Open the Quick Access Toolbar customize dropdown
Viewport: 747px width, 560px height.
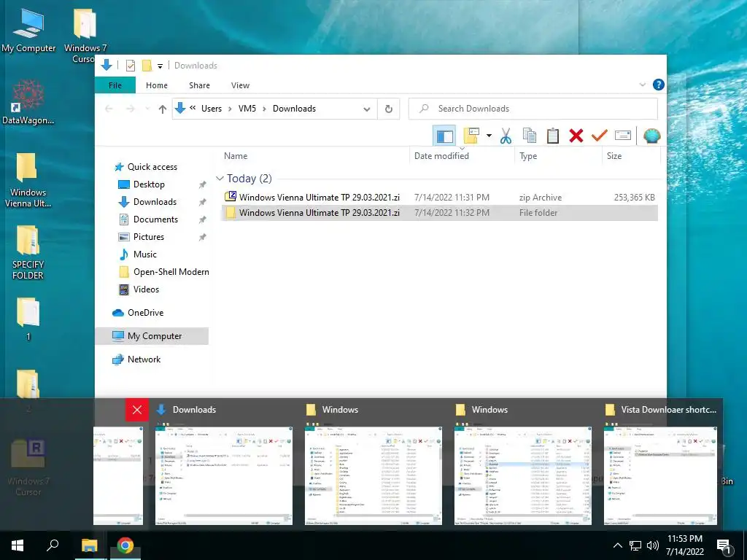[160, 66]
